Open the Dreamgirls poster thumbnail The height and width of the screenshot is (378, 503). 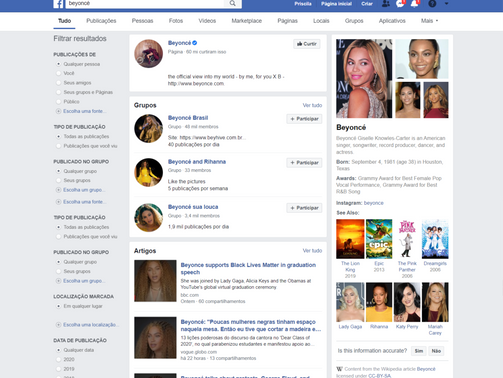[435, 239]
